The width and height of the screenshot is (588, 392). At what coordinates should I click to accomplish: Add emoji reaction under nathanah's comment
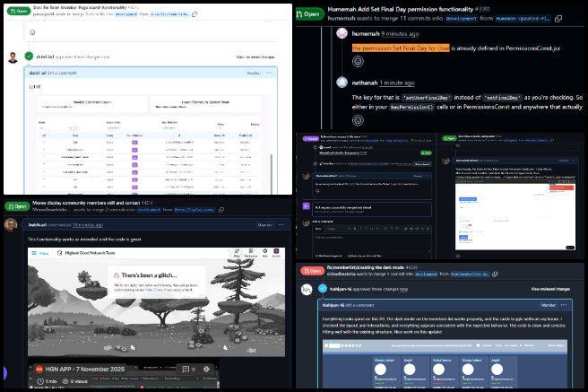tap(358, 120)
